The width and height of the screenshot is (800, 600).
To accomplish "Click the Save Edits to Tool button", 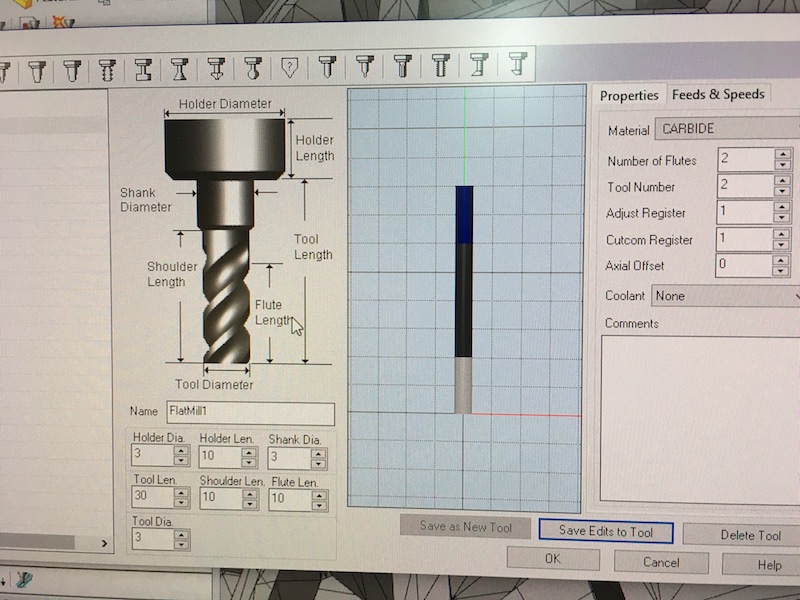I will (x=606, y=531).
